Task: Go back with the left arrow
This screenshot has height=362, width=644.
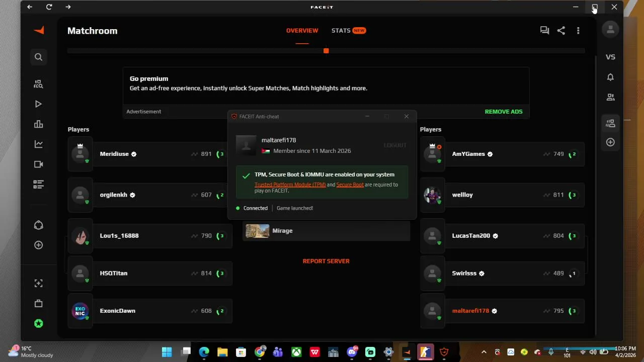Action: pyautogui.click(x=30, y=7)
